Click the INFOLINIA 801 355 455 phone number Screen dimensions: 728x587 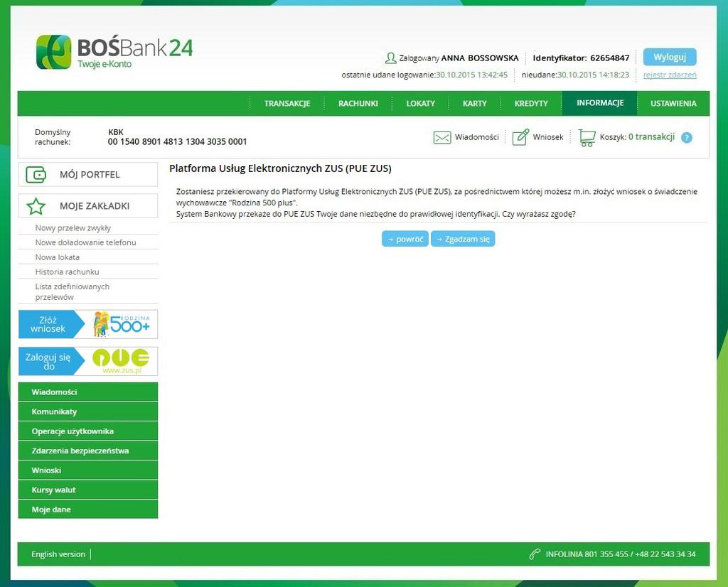pos(620,554)
